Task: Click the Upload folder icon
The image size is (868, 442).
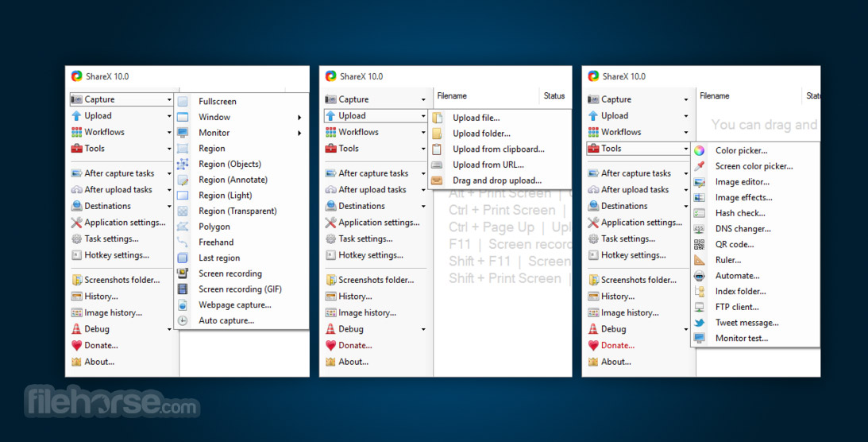Action: click(x=438, y=134)
